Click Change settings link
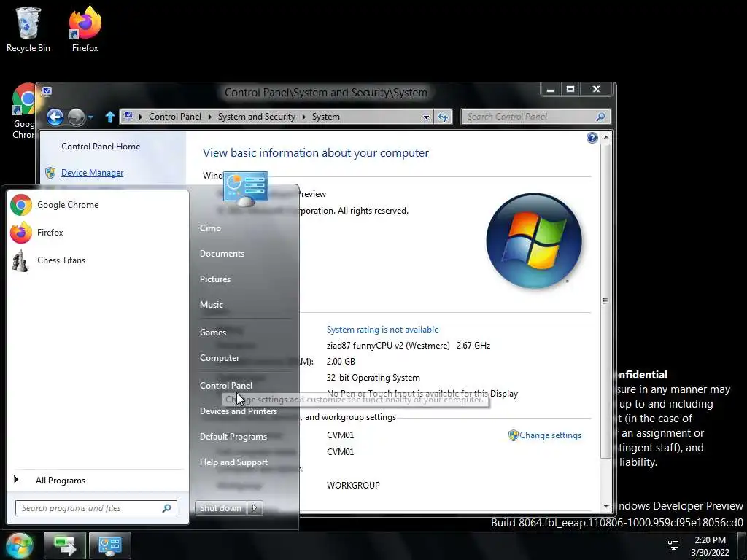 pyautogui.click(x=550, y=435)
